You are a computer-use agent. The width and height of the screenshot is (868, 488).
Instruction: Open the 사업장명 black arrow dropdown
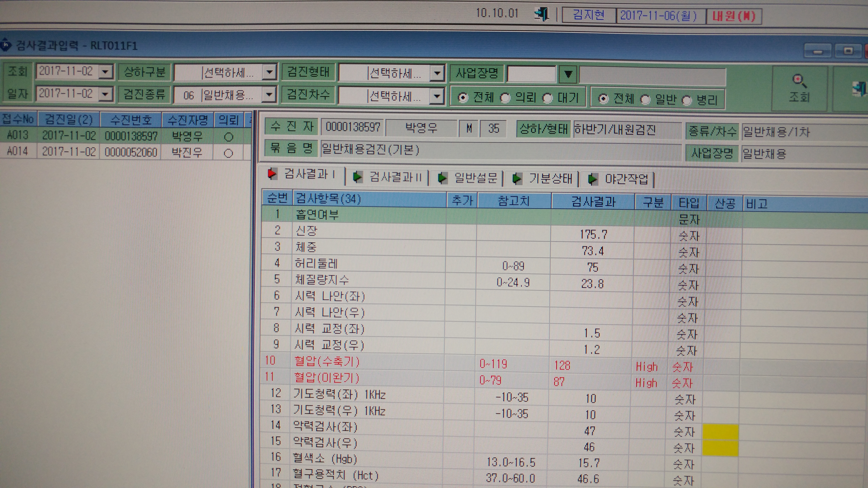568,74
